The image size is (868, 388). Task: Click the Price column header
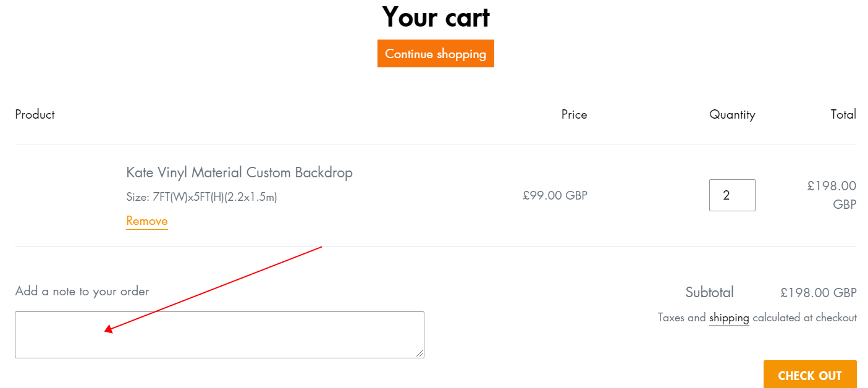click(x=574, y=114)
